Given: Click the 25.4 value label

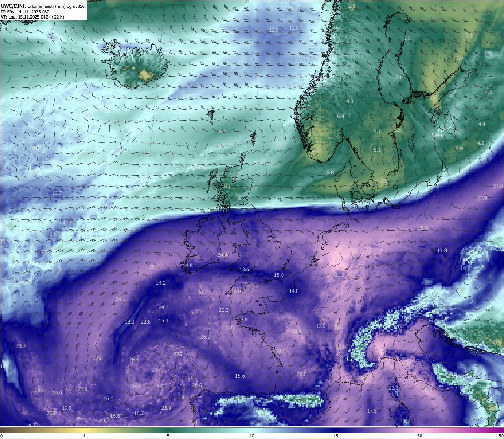Looking at the screenshot, I should click(154, 267).
